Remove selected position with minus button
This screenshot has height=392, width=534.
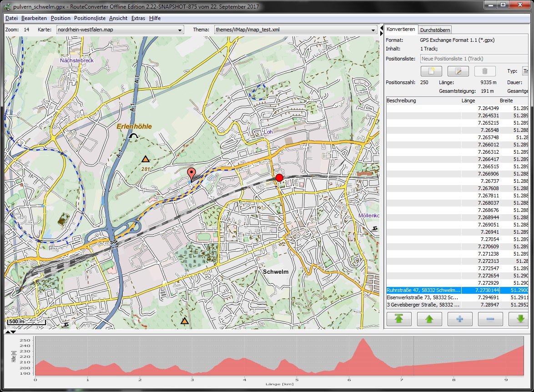[x=490, y=319]
